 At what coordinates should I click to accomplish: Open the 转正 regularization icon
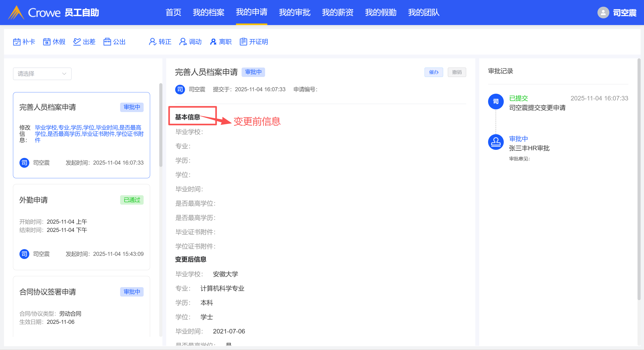click(153, 42)
